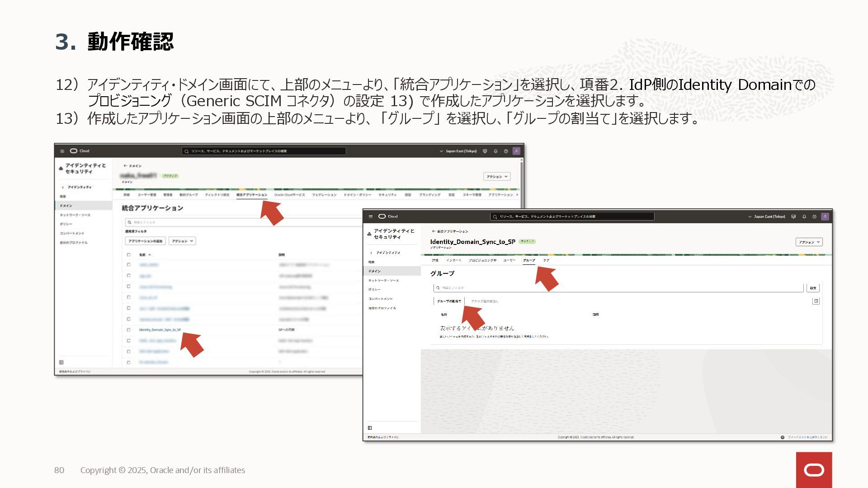Collapse sidebar icon at bottom of the domain window
The image size is (868, 488).
pyautogui.click(x=61, y=362)
